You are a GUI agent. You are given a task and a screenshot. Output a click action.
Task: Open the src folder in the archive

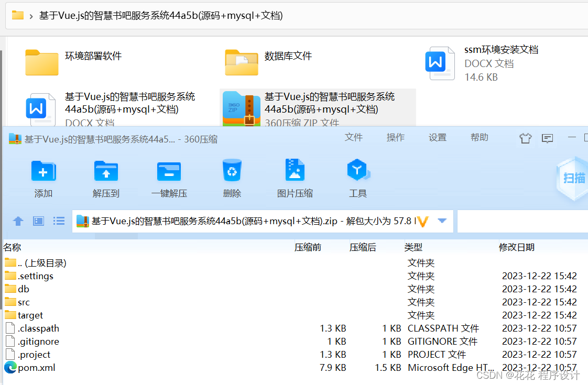pyautogui.click(x=23, y=302)
